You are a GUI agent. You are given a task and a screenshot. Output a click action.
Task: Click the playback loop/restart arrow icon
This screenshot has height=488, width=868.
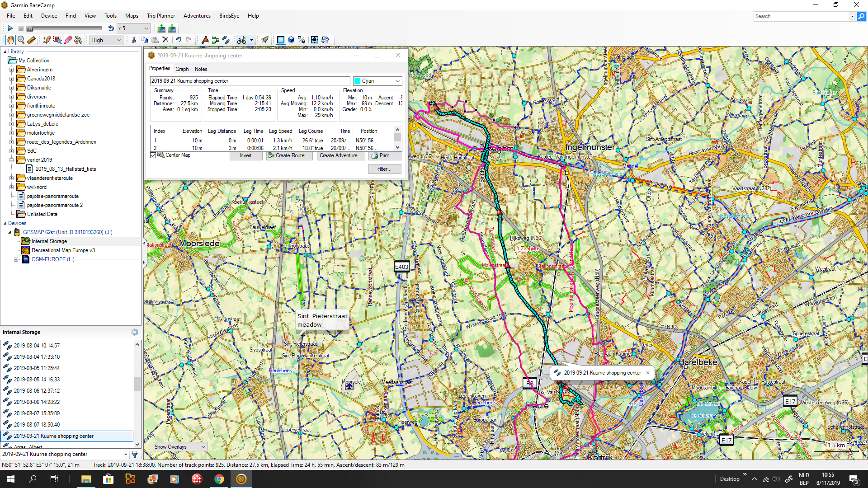pos(111,28)
